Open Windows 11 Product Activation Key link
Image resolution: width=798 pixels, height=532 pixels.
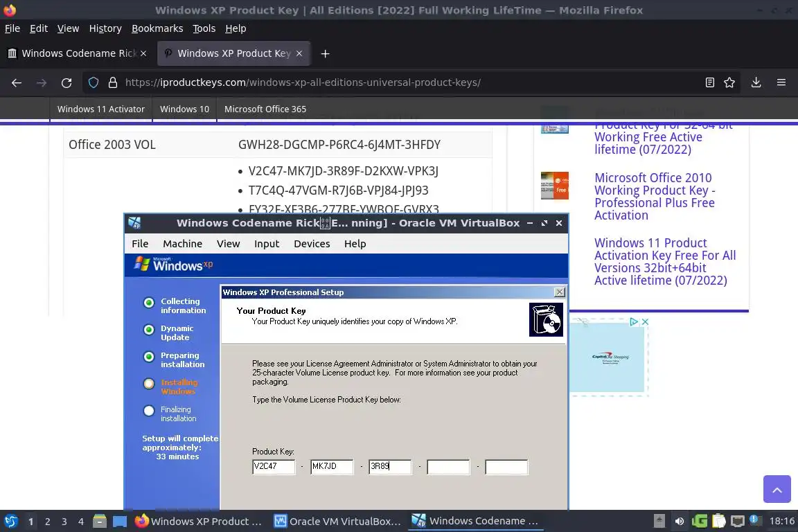(665, 262)
